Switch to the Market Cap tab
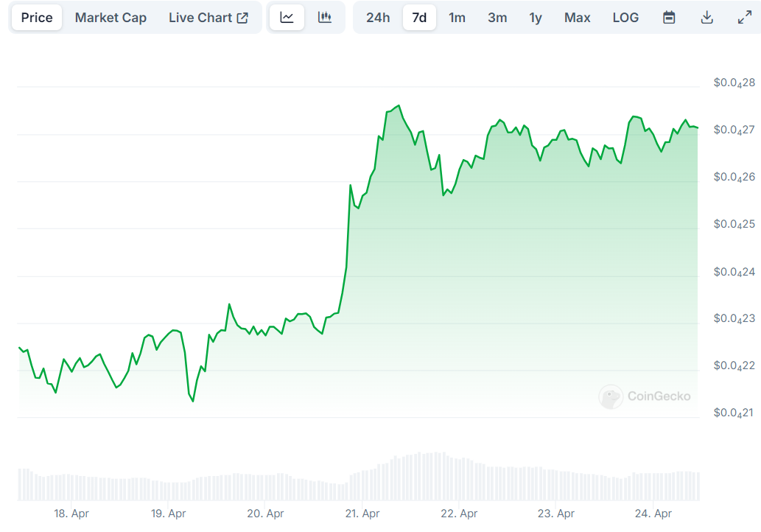 coord(111,18)
